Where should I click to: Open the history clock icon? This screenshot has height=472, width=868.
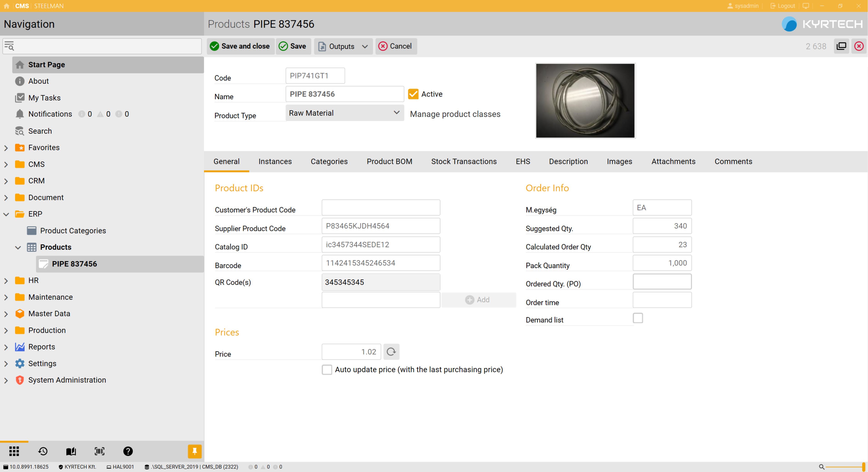[x=43, y=451]
